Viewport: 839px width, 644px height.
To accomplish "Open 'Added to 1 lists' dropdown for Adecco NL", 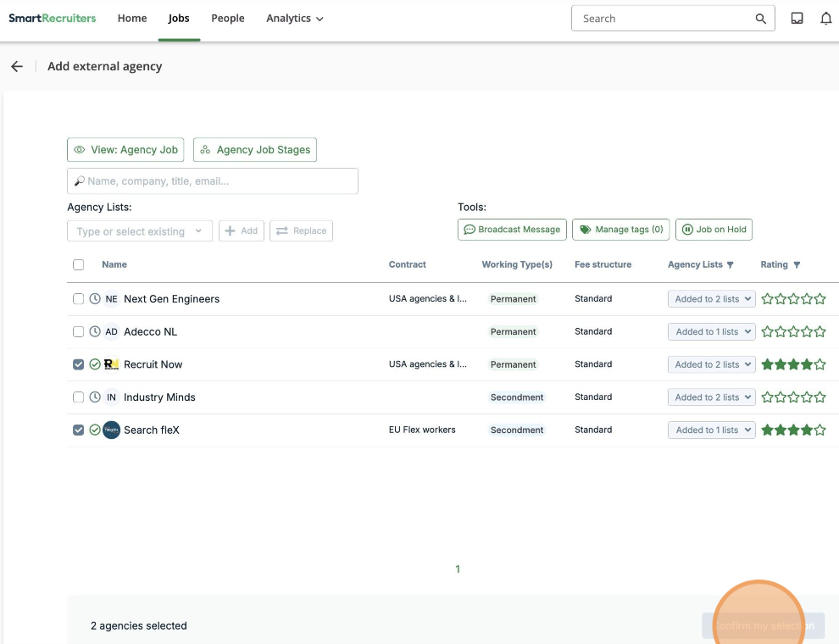I will (711, 331).
